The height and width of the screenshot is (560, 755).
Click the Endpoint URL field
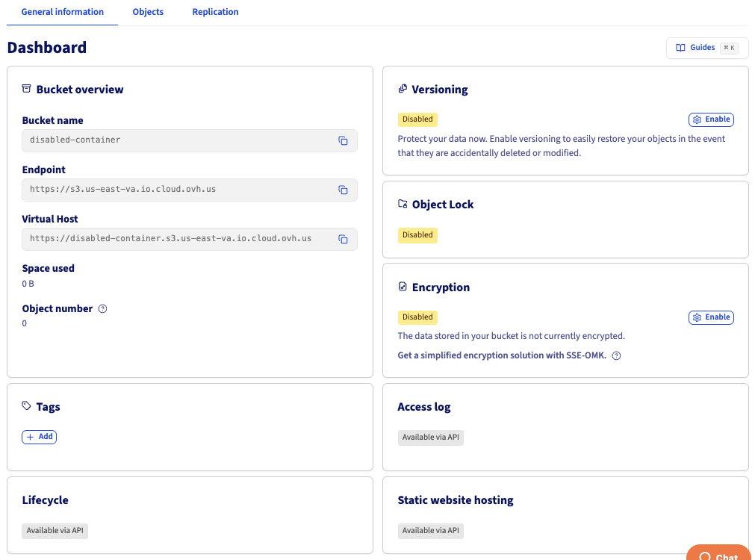(190, 190)
